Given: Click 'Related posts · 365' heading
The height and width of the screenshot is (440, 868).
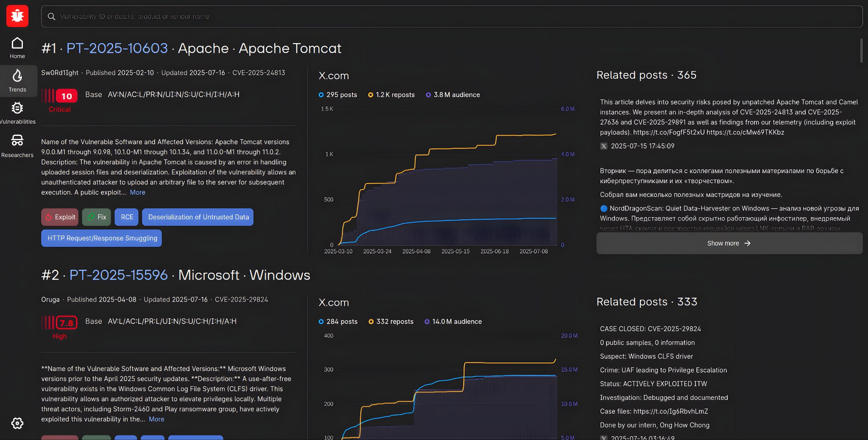Looking at the screenshot, I should 646,75.
